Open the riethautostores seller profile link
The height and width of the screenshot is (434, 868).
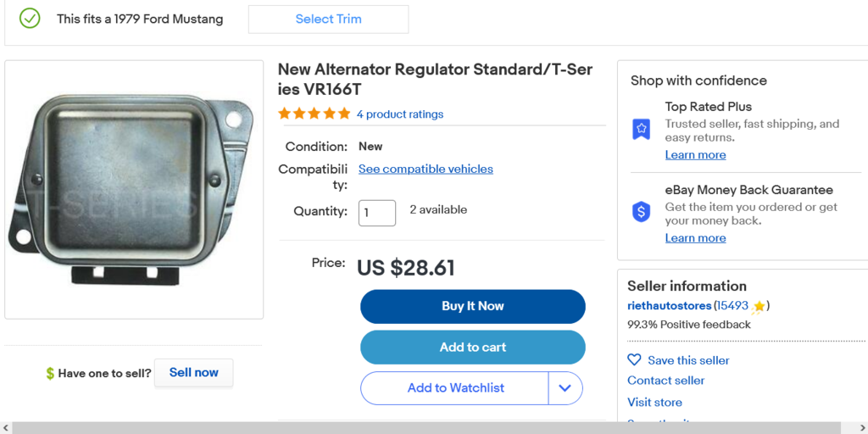point(669,305)
